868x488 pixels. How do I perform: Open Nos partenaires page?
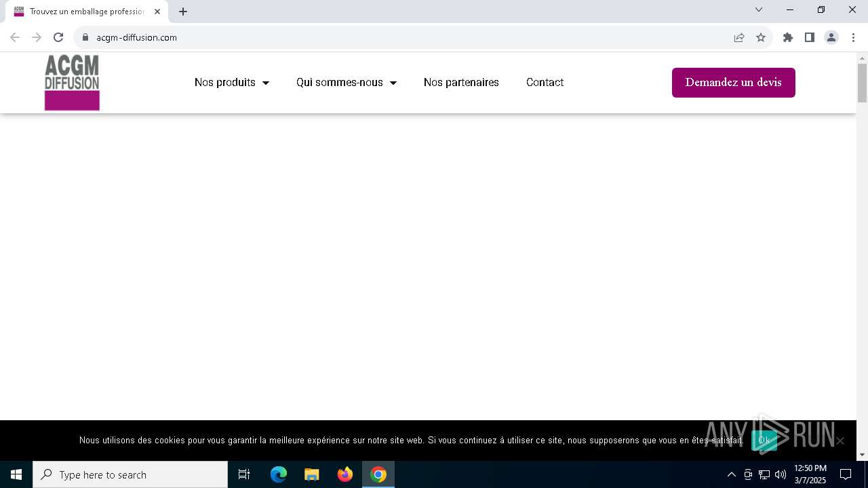[x=461, y=82]
